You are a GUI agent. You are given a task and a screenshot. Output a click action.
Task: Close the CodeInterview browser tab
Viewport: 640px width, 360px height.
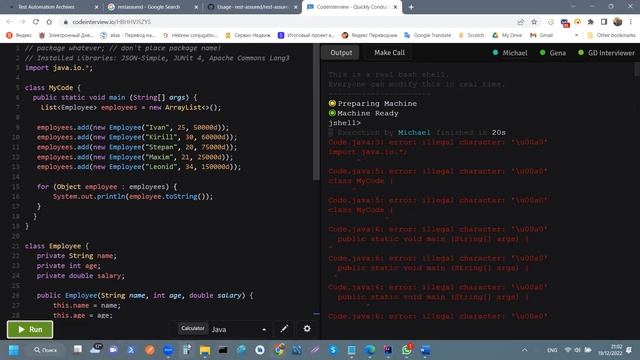click(x=395, y=7)
